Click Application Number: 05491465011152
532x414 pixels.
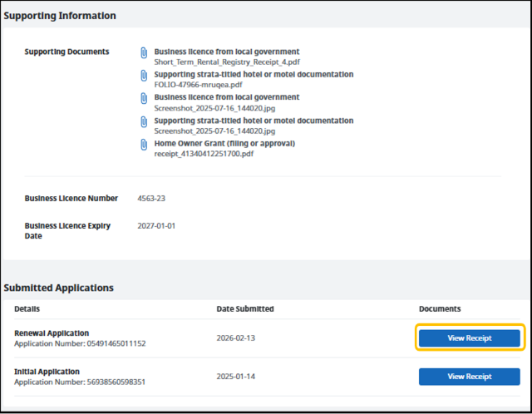coord(80,344)
